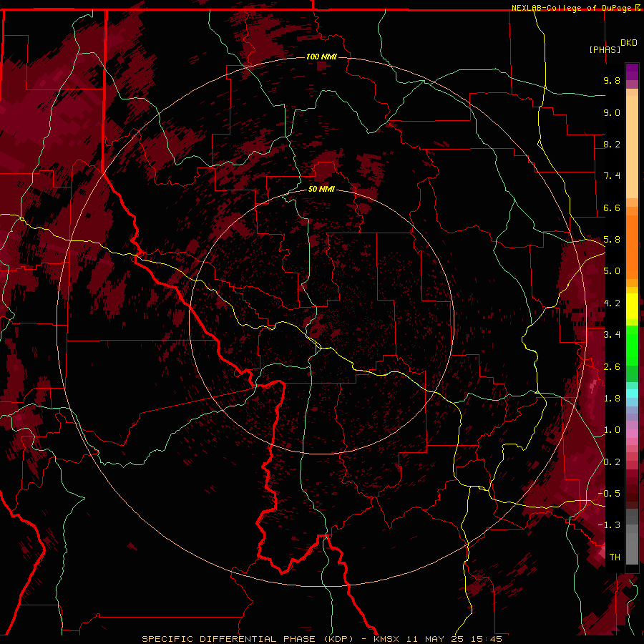Image resolution: width=644 pixels, height=644 pixels.
Task: Click the 4.2 value on the color scale
Action: pos(612,303)
